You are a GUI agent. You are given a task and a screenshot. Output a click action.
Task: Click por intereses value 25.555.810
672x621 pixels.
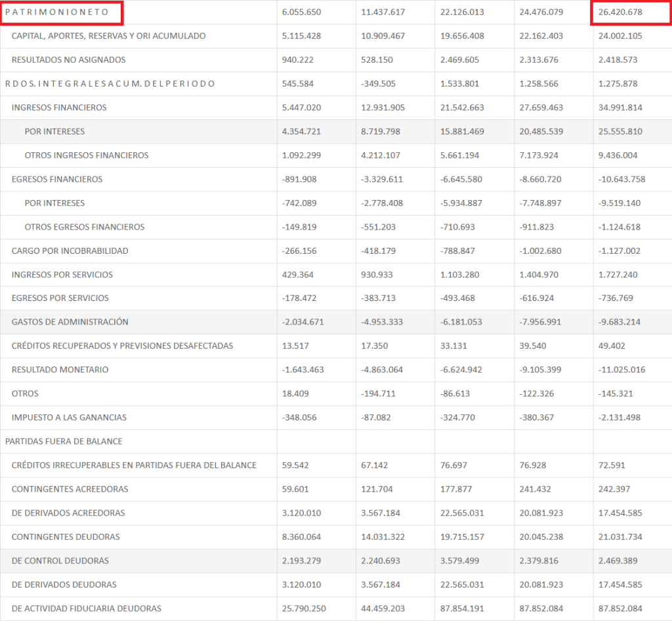click(x=620, y=132)
